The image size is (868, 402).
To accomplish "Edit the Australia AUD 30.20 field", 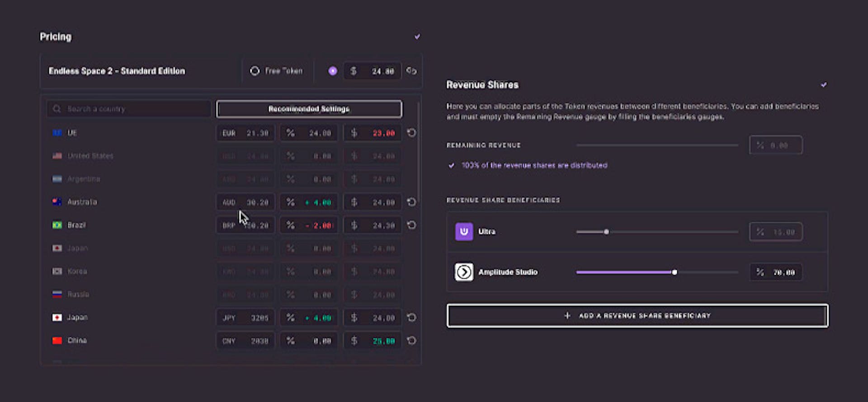I will tap(245, 202).
